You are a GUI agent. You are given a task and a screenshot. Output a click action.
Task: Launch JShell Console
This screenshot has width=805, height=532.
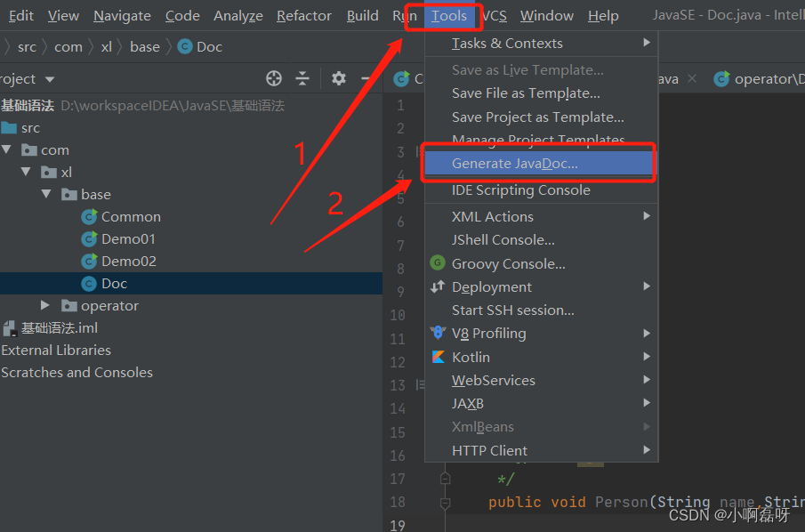pyautogui.click(x=541, y=240)
